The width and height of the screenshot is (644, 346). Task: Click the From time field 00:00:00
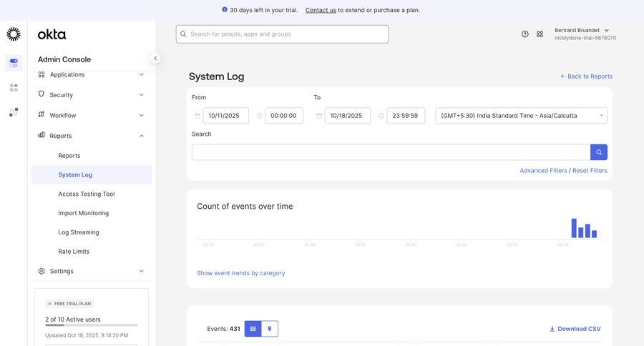(x=284, y=116)
